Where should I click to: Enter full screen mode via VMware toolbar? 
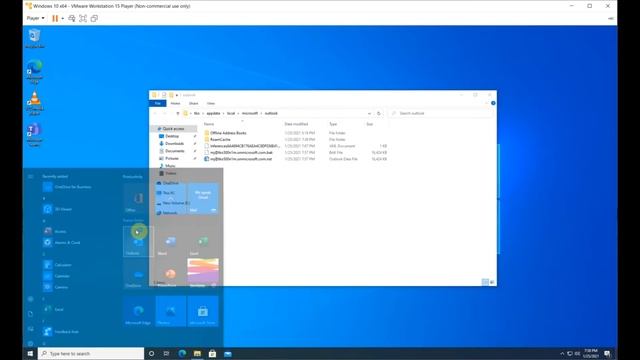[x=83, y=18]
